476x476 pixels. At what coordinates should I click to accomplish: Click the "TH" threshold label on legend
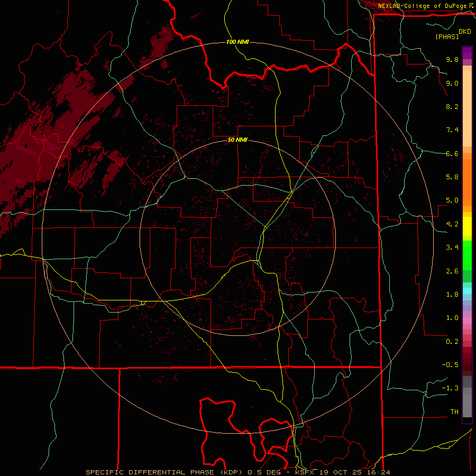click(x=454, y=412)
